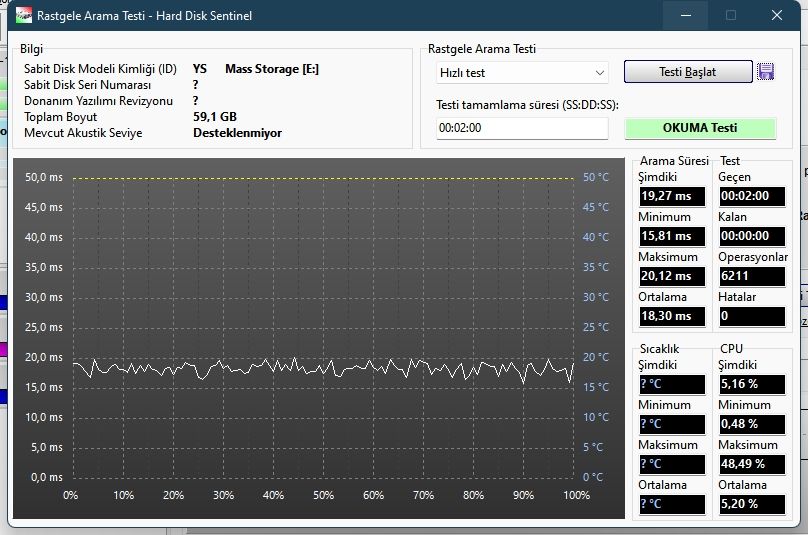The image size is (808, 535).
Task: Click the window title text in the title bar
Action: 144,16
